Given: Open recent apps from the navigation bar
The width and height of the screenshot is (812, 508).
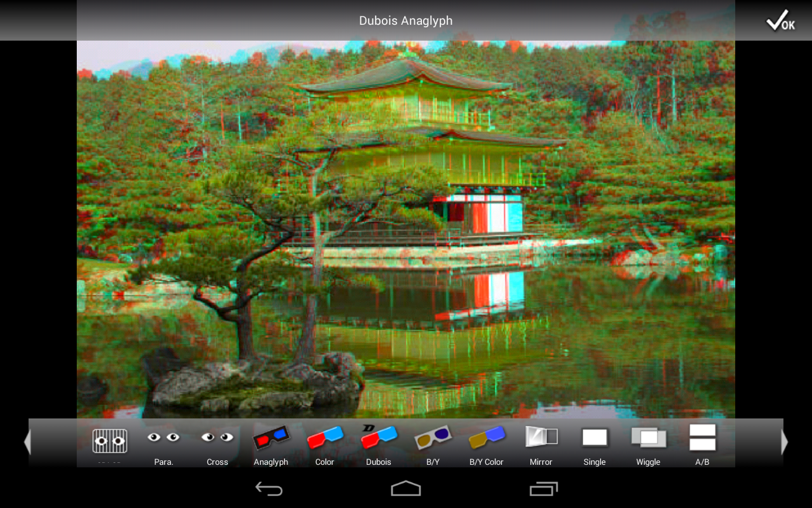Looking at the screenshot, I should coord(542,488).
